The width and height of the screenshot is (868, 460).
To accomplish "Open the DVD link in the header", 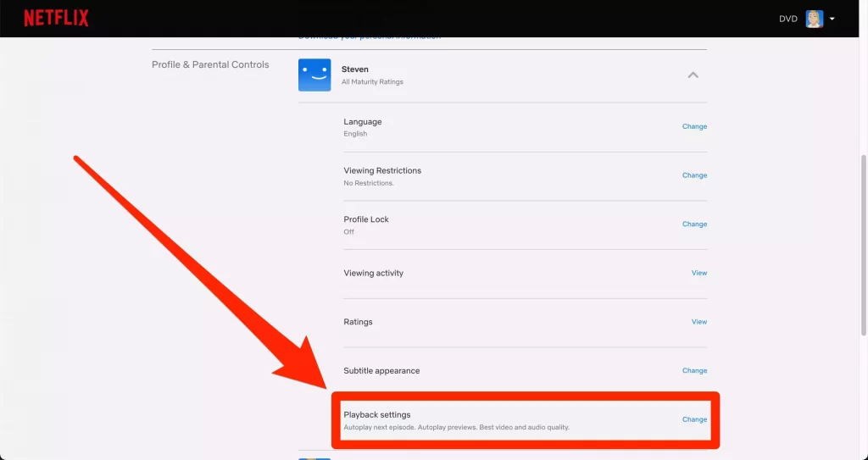I will 787,19.
